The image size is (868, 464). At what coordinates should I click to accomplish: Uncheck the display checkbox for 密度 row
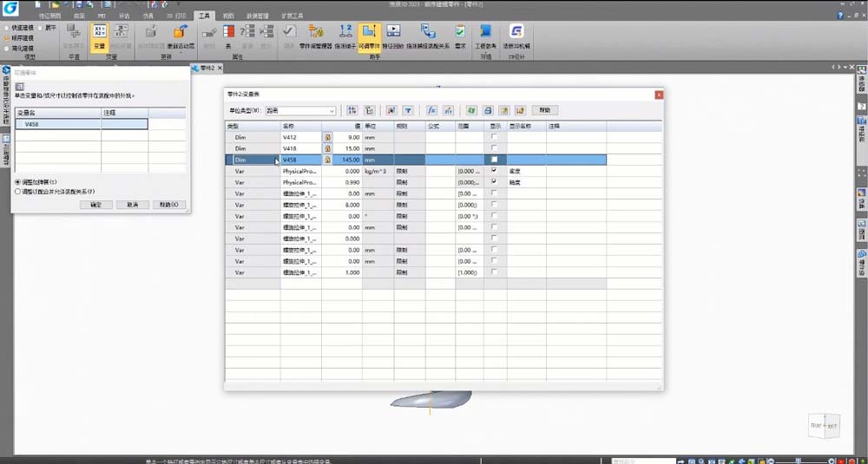495,171
